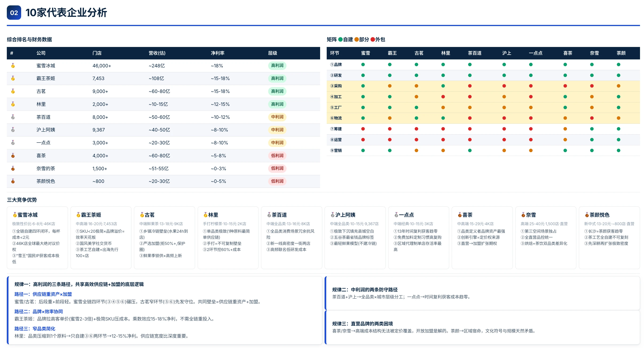
Task: Click the 环节 header in the matrix table
Action: tap(334, 53)
